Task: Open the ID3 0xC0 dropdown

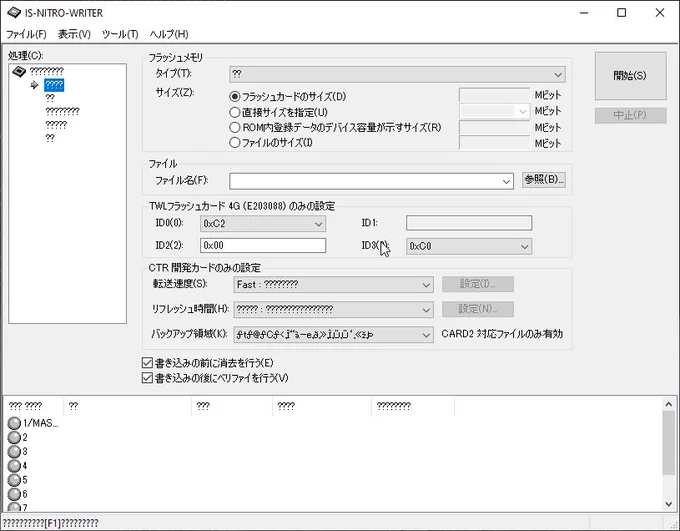Action: click(469, 246)
